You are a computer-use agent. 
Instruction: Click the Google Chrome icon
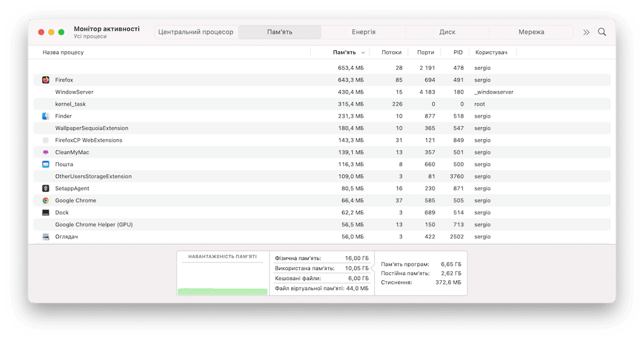tap(46, 201)
